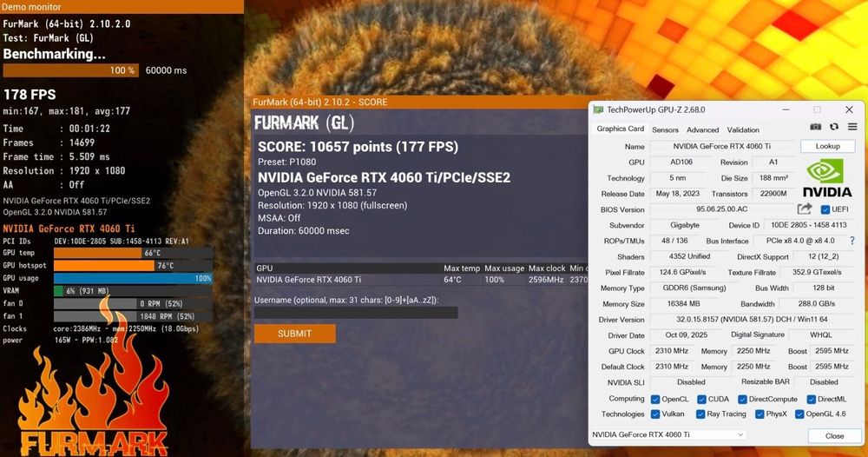Click the fan 0 0 RPM bar
The width and height of the screenshot is (868, 457).
[133, 303]
